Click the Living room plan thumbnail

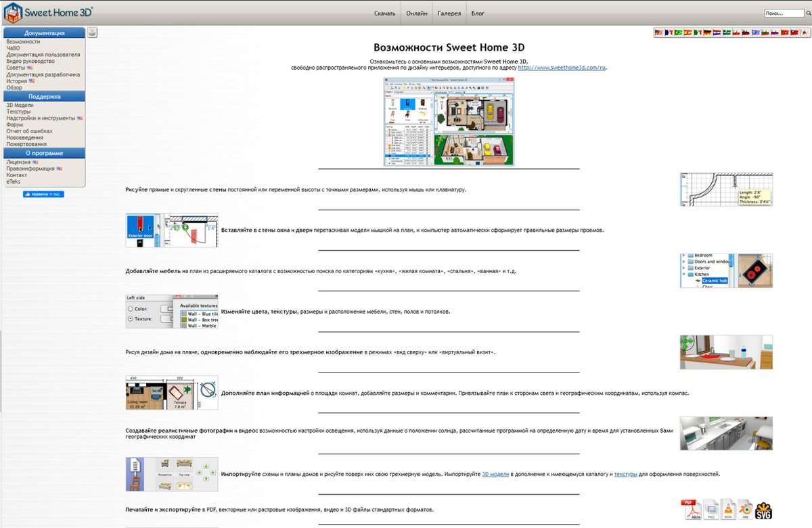click(172, 393)
